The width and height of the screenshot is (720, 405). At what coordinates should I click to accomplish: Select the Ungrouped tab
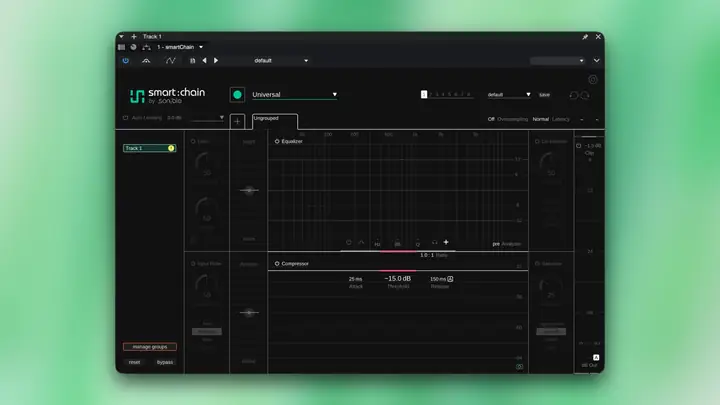coord(275,122)
